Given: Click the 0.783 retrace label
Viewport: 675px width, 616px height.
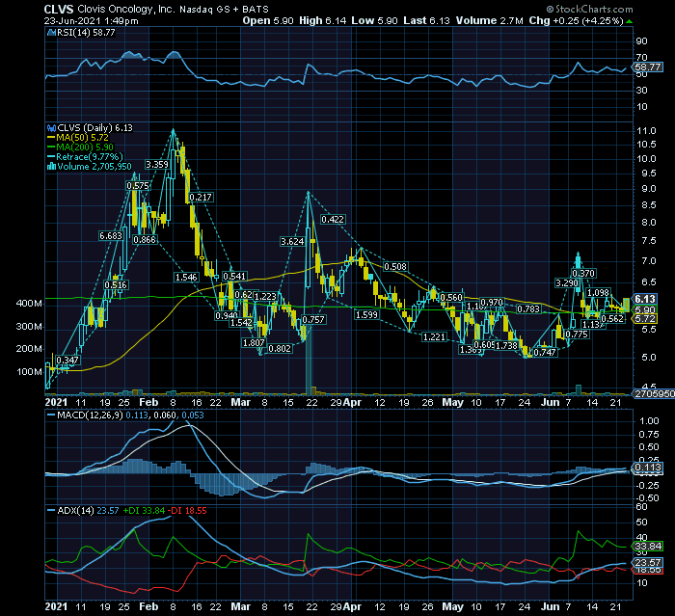Looking at the screenshot, I should click(x=528, y=308).
